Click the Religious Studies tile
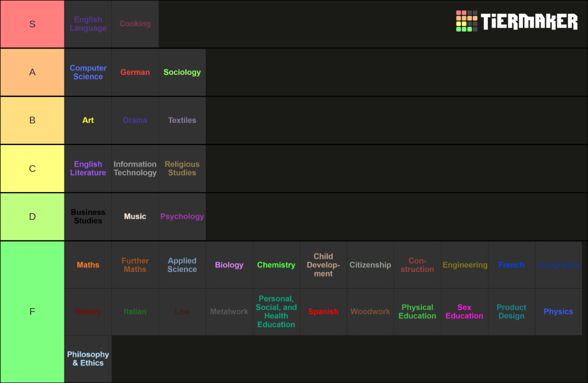The height and width of the screenshot is (383, 588). click(182, 168)
